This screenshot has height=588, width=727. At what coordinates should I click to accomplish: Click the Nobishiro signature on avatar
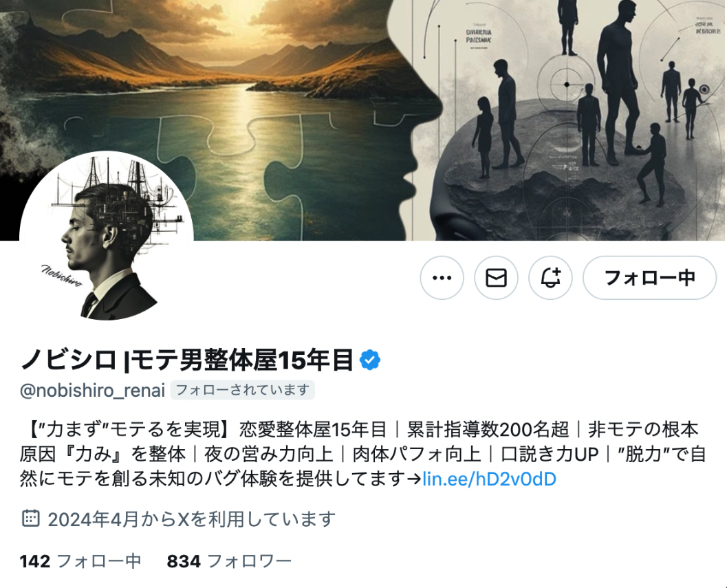tap(62, 276)
